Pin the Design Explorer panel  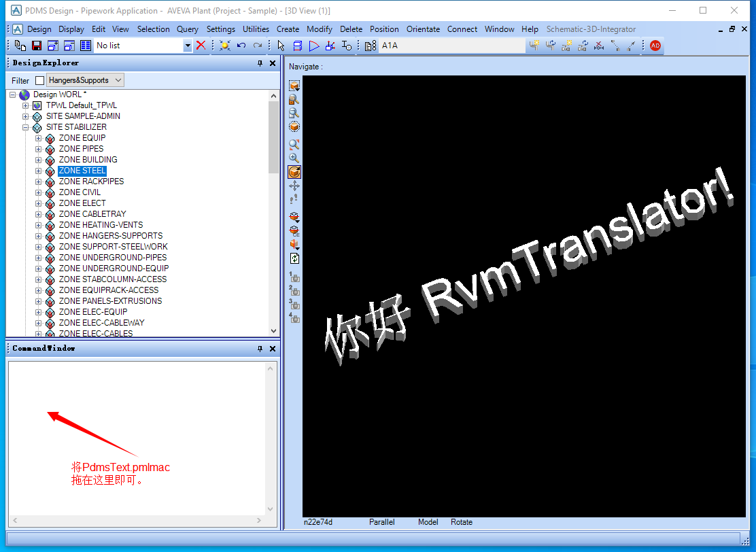(260, 63)
